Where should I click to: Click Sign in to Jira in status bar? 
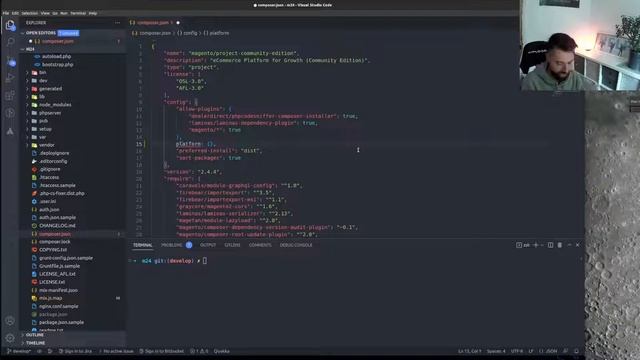(75, 351)
